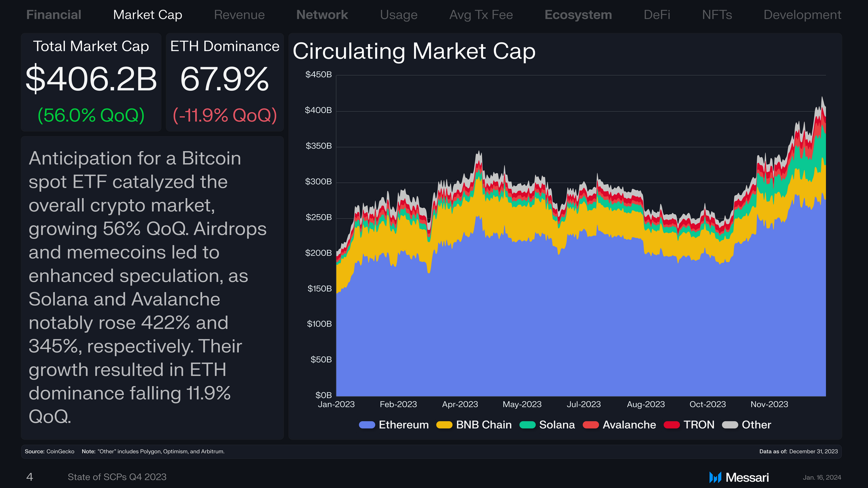
Task: Click the green 56.0% QoQ change
Action: (x=91, y=115)
